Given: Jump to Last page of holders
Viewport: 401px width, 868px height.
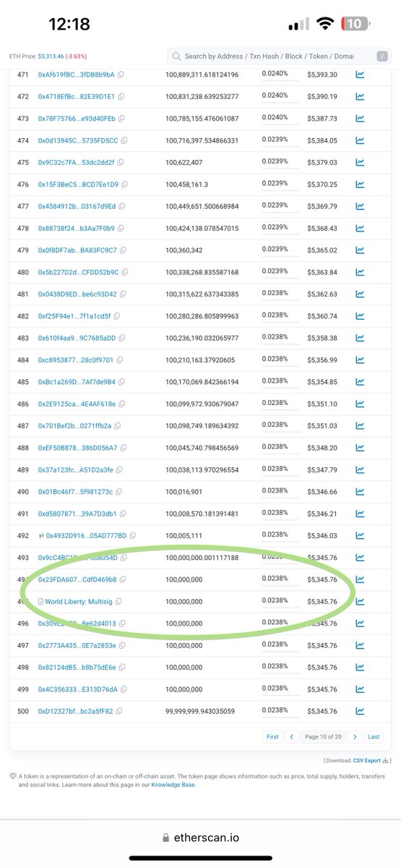Looking at the screenshot, I should [374, 736].
